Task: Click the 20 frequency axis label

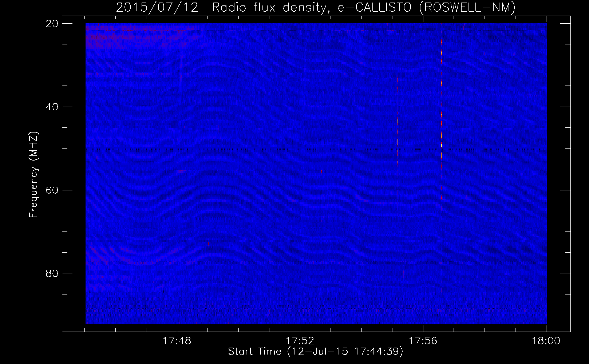Action: click(52, 24)
